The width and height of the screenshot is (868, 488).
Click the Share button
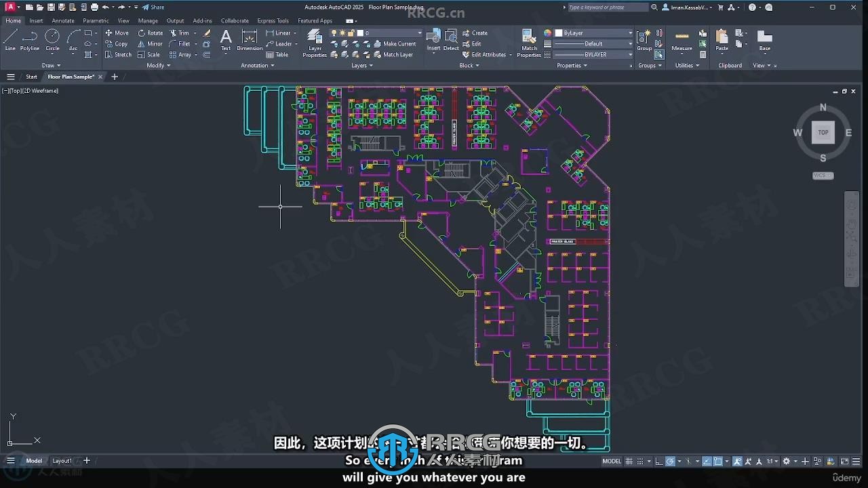coord(153,7)
